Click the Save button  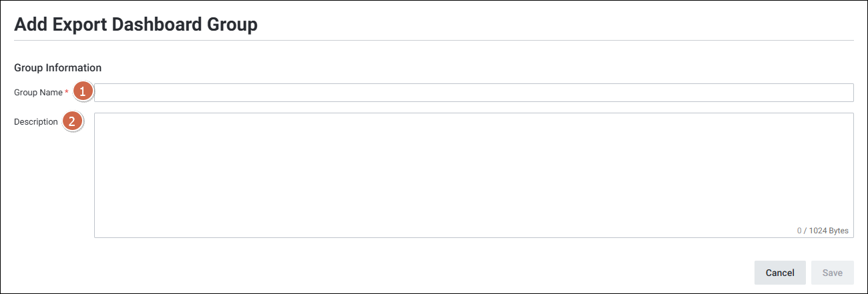pyautogui.click(x=832, y=273)
